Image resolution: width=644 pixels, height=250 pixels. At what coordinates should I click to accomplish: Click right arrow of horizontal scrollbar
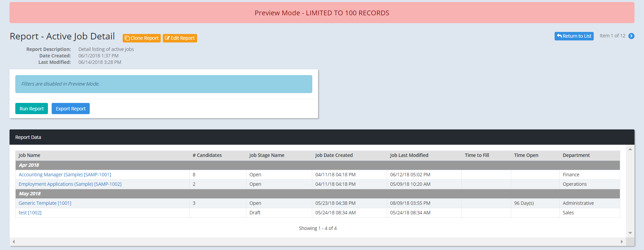pyautogui.click(x=622, y=242)
